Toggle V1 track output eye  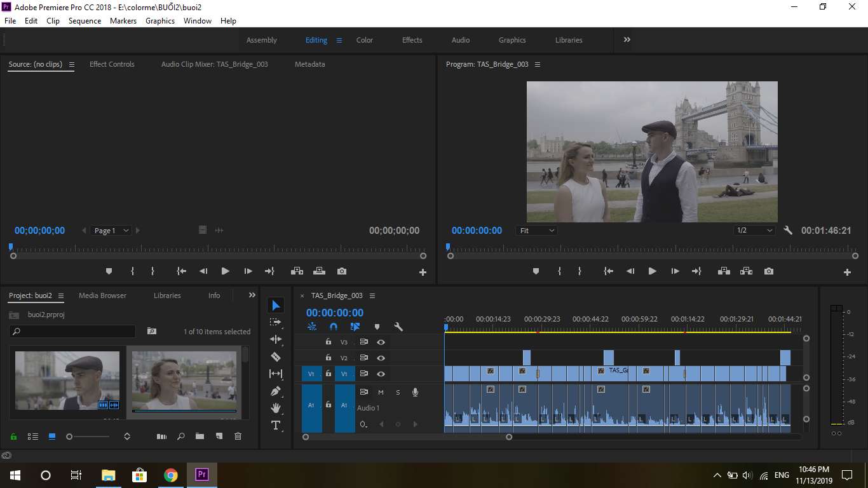pyautogui.click(x=381, y=374)
